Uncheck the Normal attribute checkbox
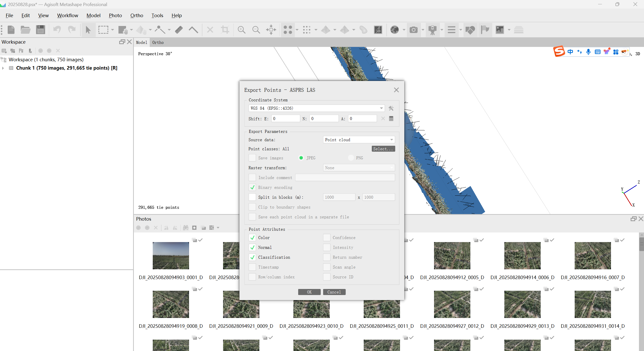 click(x=252, y=247)
